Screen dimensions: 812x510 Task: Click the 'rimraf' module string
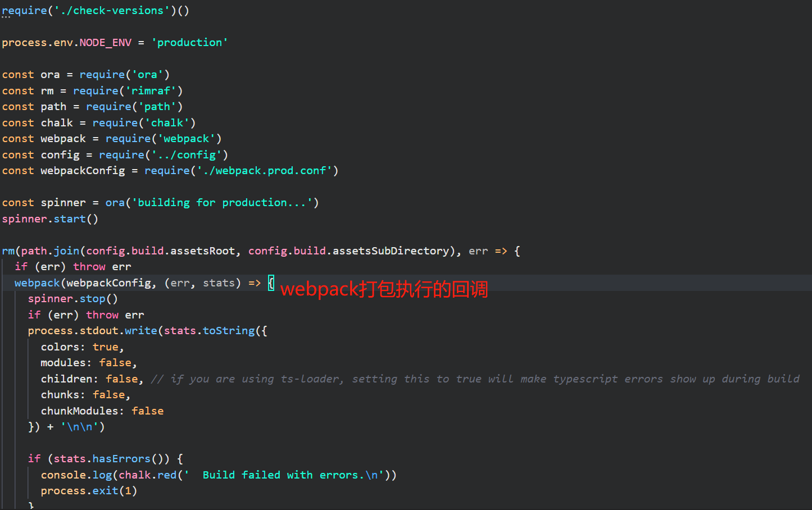click(x=151, y=90)
